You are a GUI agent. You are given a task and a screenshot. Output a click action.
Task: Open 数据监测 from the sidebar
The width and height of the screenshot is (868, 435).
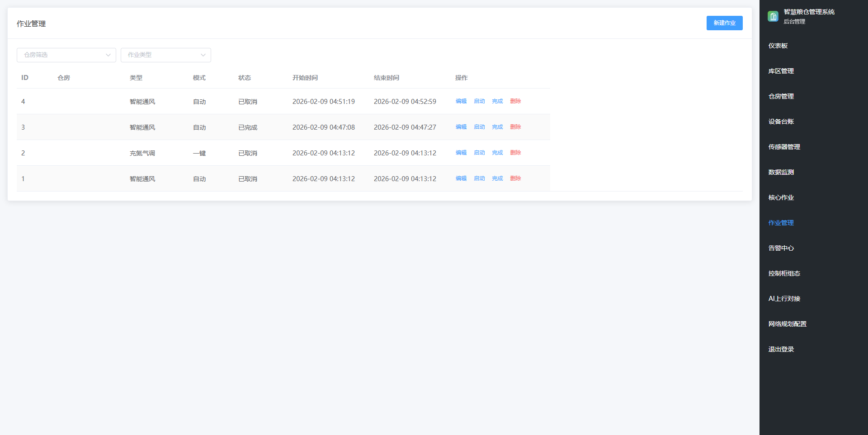coord(781,172)
